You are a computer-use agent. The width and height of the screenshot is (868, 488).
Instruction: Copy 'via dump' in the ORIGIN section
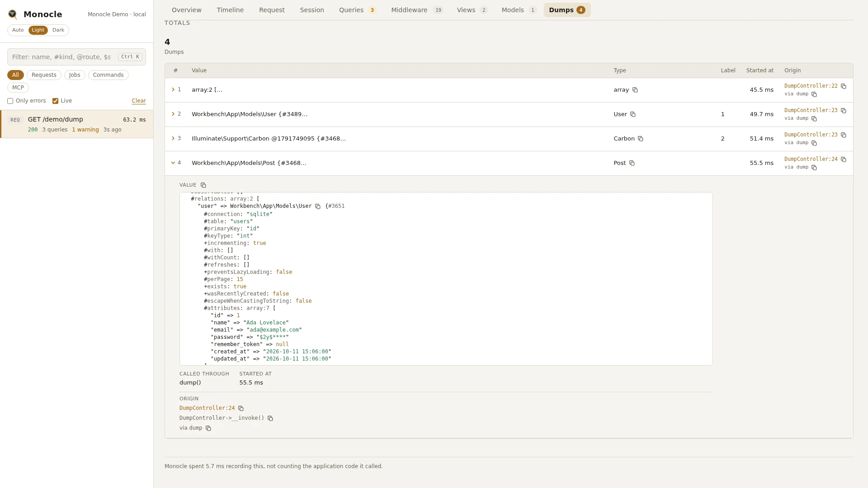tap(208, 428)
